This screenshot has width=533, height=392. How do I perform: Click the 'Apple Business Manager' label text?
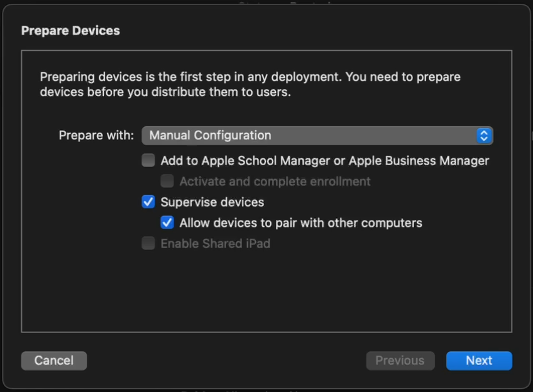tap(419, 161)
